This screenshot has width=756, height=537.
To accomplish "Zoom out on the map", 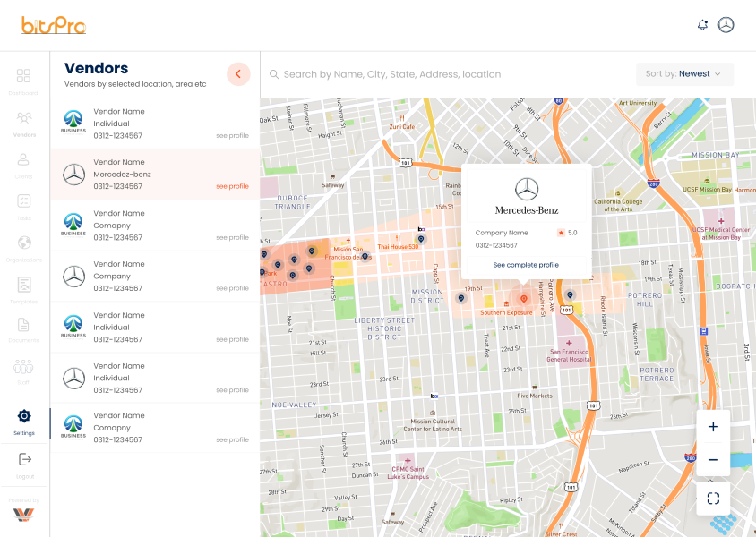I will pyautogui.click(x=713, y=459).
